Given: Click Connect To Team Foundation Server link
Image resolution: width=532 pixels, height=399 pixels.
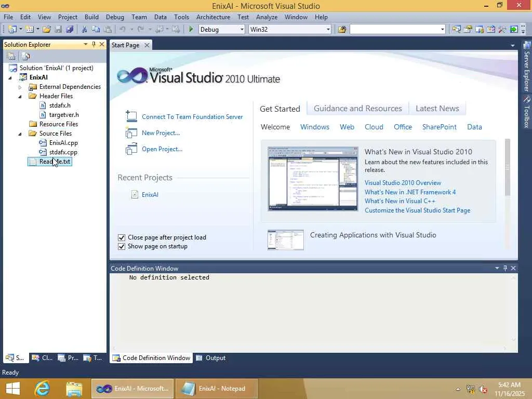Looking at the screenshot, I should pos(192,117).
